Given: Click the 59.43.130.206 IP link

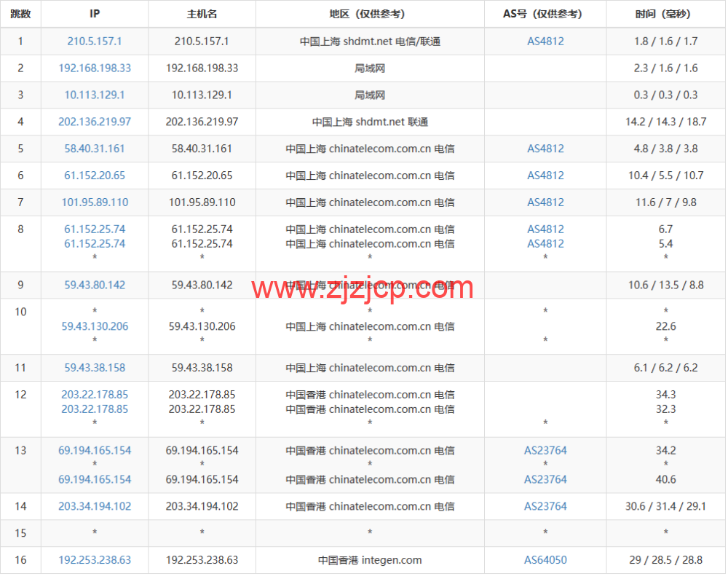Looking at the screenshot, I should point(94,326).
